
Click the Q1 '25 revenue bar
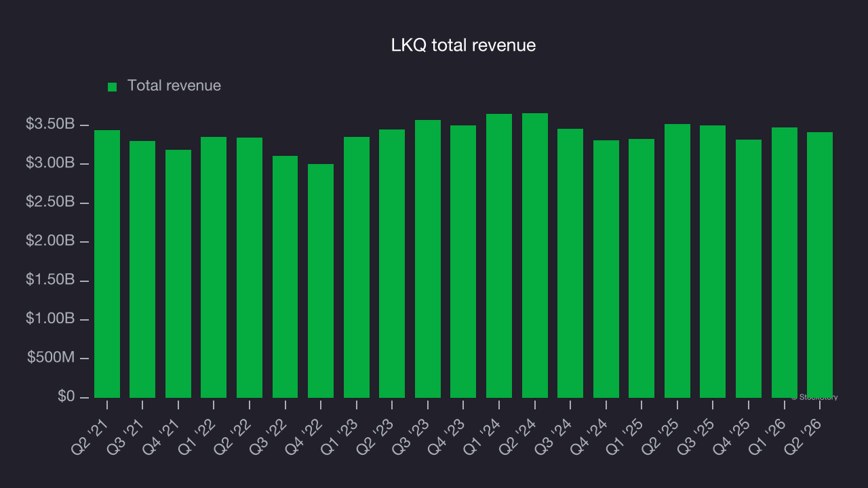[642, 268]
